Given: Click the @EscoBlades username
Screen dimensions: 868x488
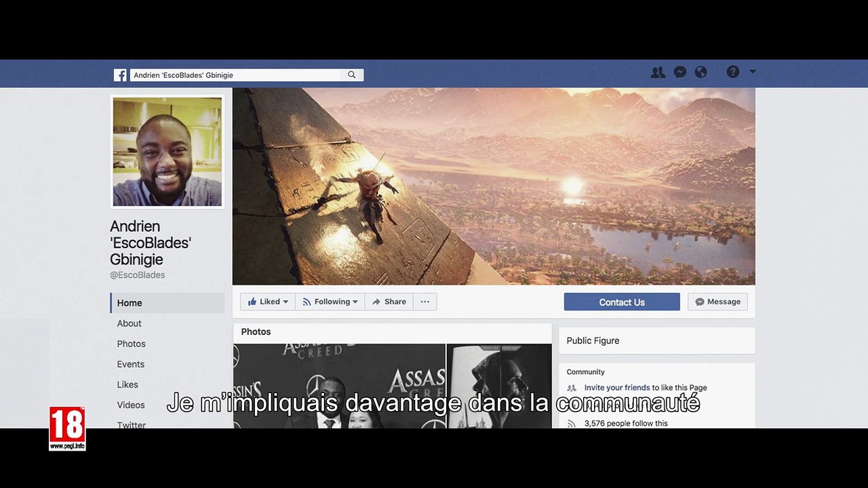Looking at the screenshot, I should pyautogui.click(x=138, y=275).
